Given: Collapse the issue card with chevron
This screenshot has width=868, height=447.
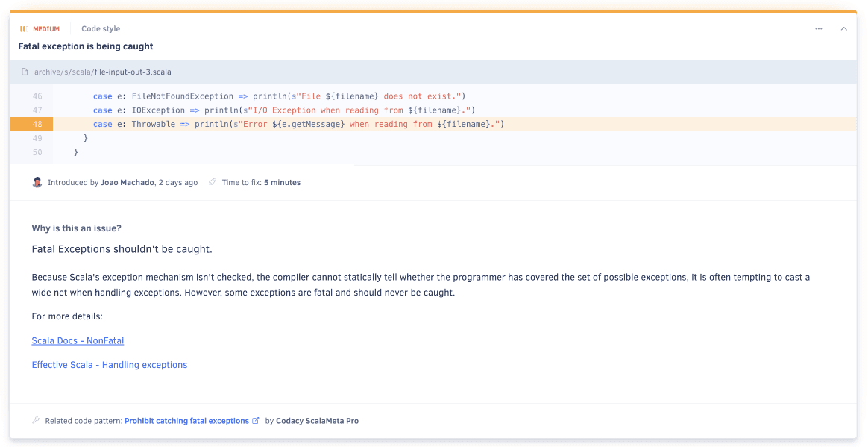Looking at the screenshot, I should pos(844,29).
